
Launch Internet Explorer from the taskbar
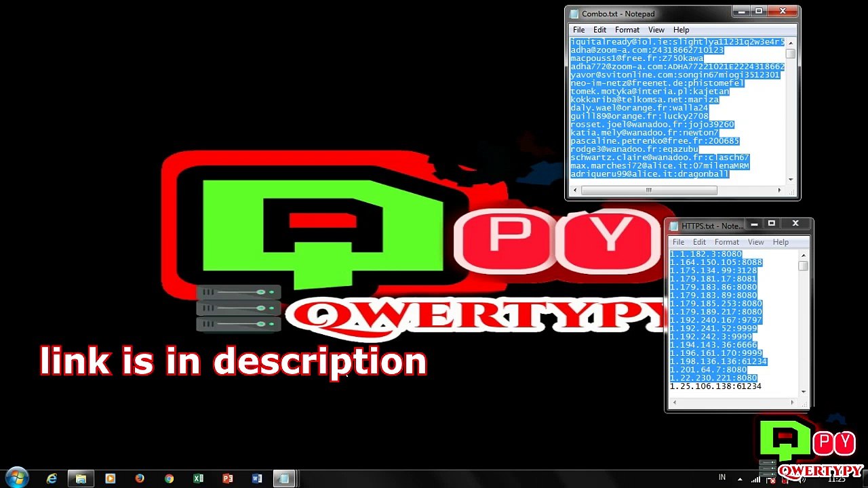coord(52,479)
